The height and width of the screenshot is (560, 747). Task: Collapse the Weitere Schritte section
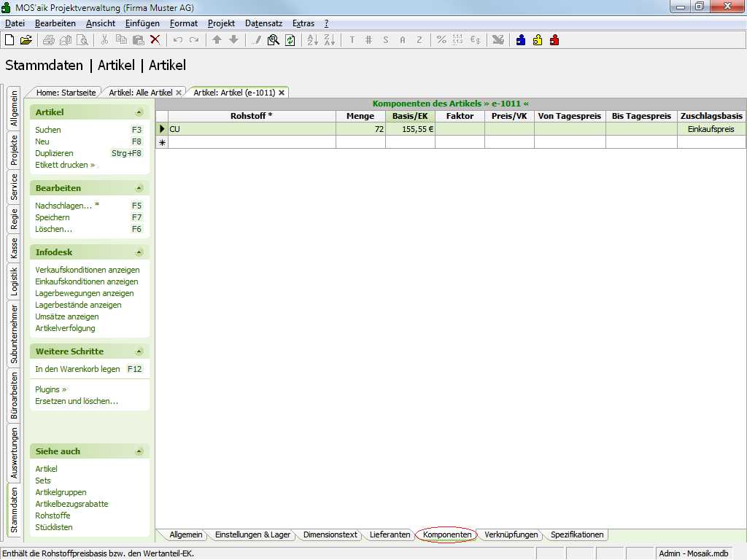[x=139, y=351]
